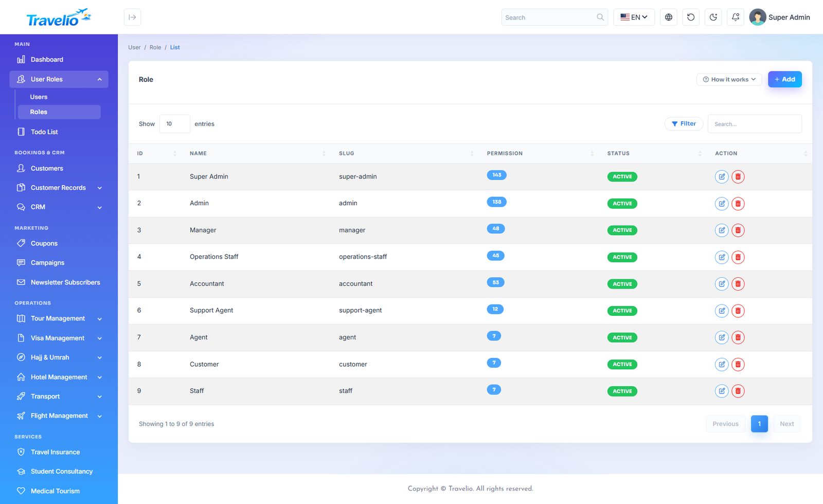Edit the Support Agent role
The height and width of the screenshot is (504, 823).
click(722, 311)
